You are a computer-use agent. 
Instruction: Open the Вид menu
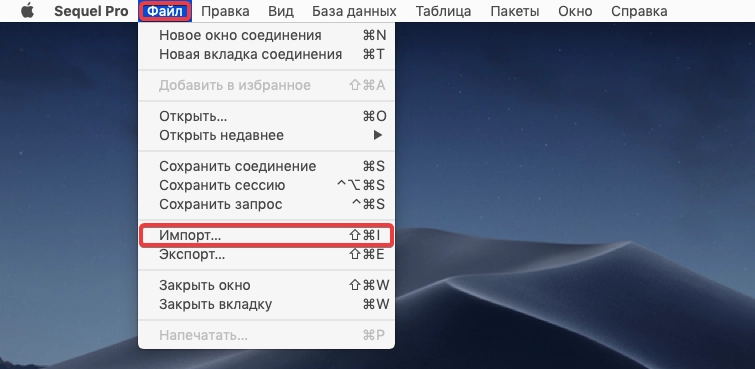(x=281, y=11)
